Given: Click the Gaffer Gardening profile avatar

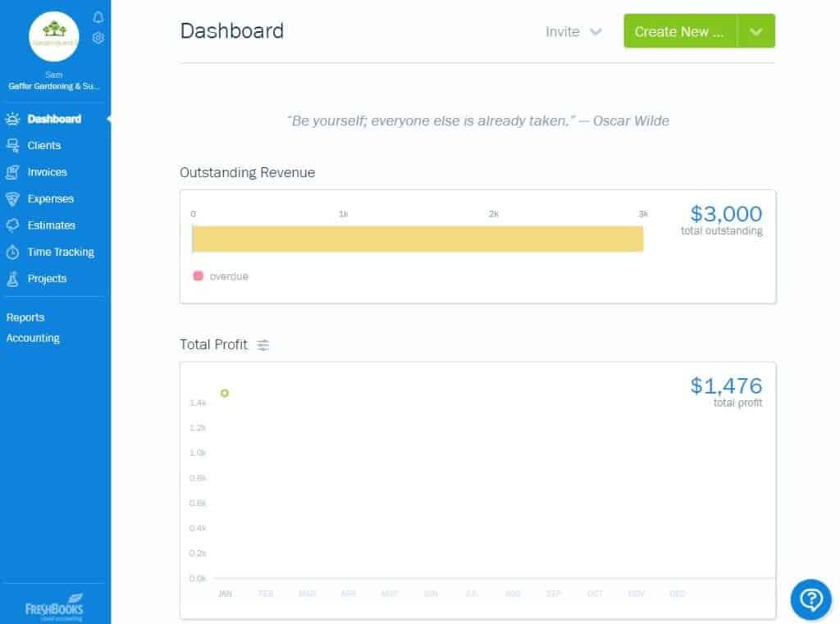Looking at the screenshot, I should 54,36.
